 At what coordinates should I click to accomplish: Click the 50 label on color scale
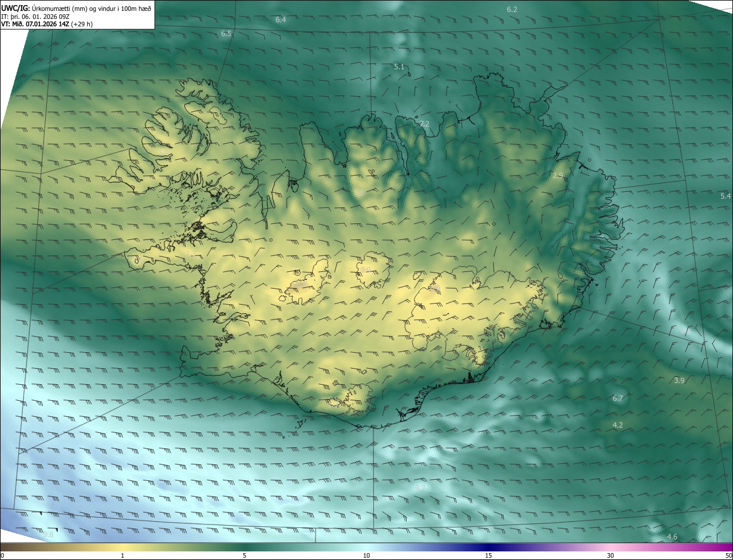pyautogui.click(x=728, y=555)
